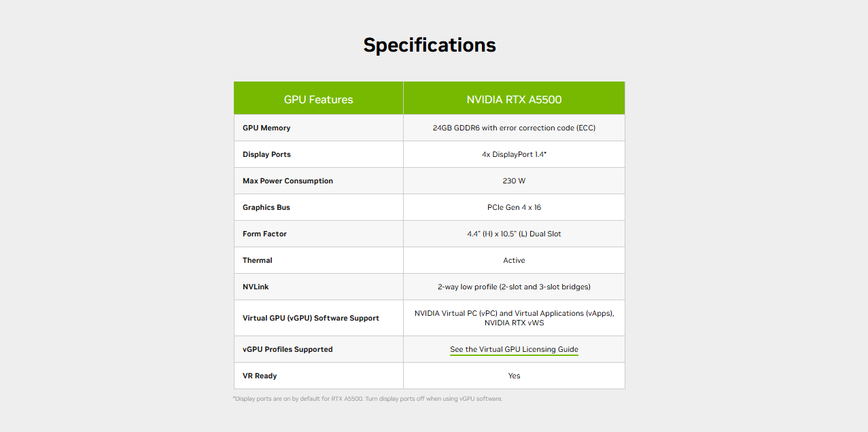Click the Graphics Bus row label

tap(266, 207)
